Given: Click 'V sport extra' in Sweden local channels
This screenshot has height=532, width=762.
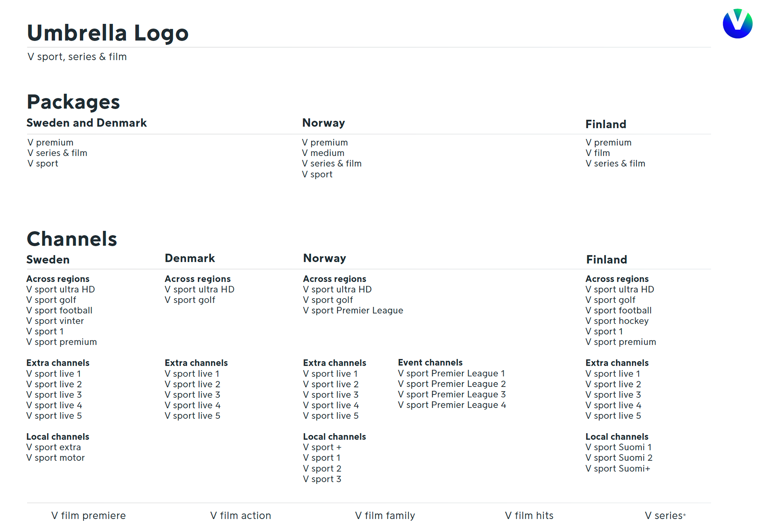Looking at the screenshot, I should pyautogui.click(x=54, y=447).
